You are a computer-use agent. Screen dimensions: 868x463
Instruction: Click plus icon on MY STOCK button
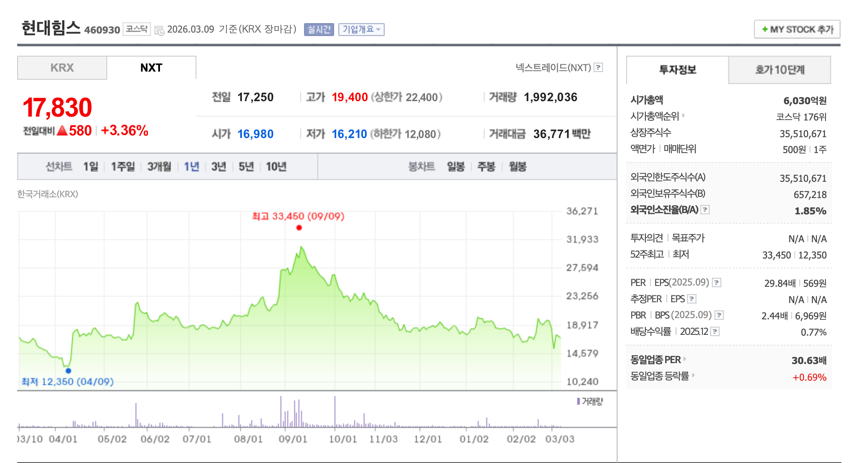click(765, 29)
